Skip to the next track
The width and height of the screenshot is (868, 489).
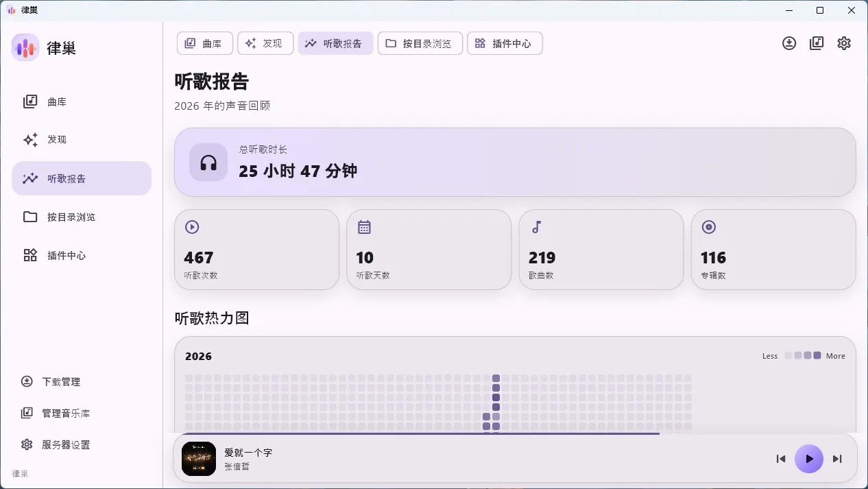[x=837, y=459]
